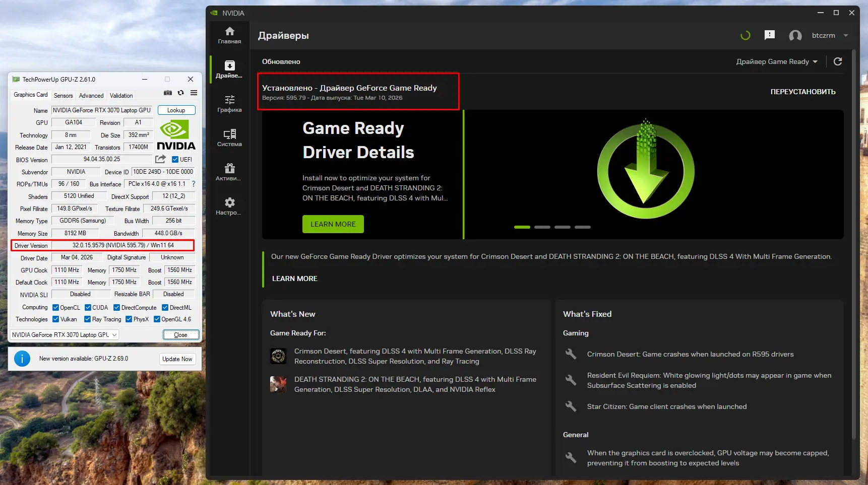Click the Memory Size 8192 MB value
868x485 pixels.
click(x=75, y=233)
